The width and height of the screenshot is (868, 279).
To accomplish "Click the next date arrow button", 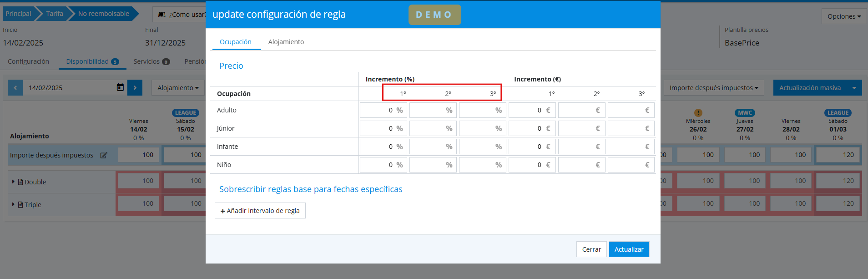I will coord(135,88).
